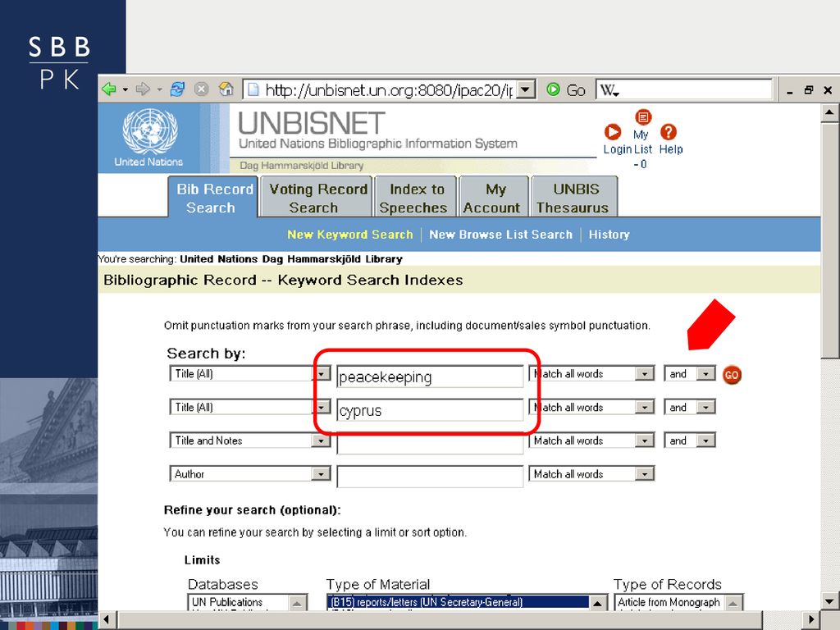Open second Title (All) search-by dropdown
840x630 pixels.
point(322,407)
